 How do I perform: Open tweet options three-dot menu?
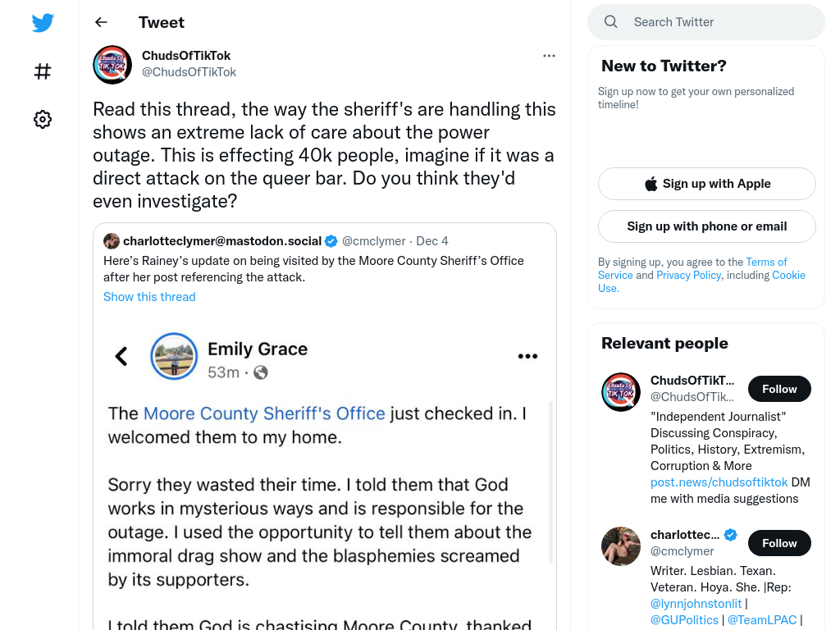549,56
